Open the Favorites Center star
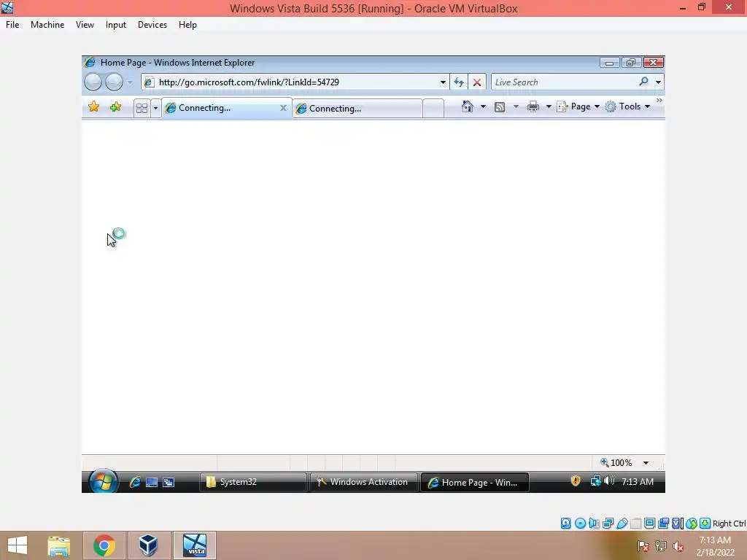Screen dimensions: 747x560 tap(94, 107)
